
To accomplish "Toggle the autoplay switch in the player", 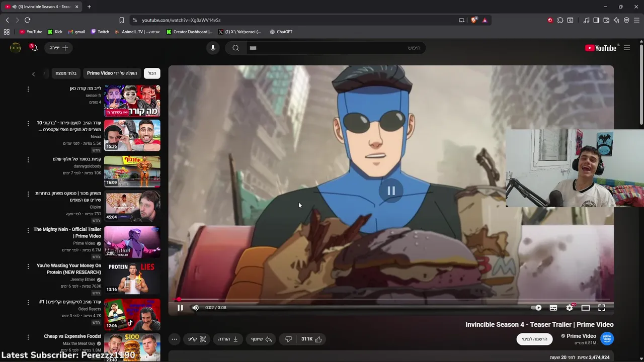I will click(x=537, y=308).
